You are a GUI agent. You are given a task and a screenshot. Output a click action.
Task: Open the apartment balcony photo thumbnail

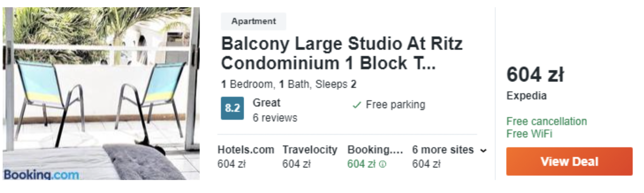pyautogui.click(x=101, y=94)
